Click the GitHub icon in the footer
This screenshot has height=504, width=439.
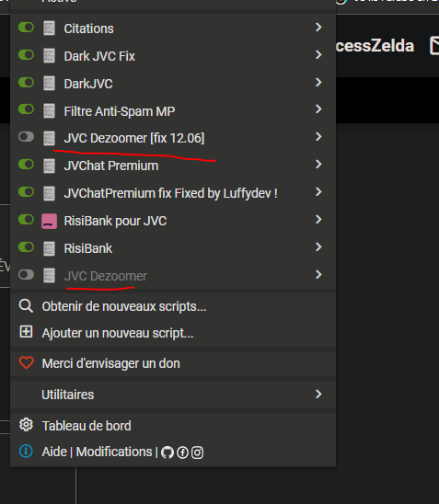[168, 452]
